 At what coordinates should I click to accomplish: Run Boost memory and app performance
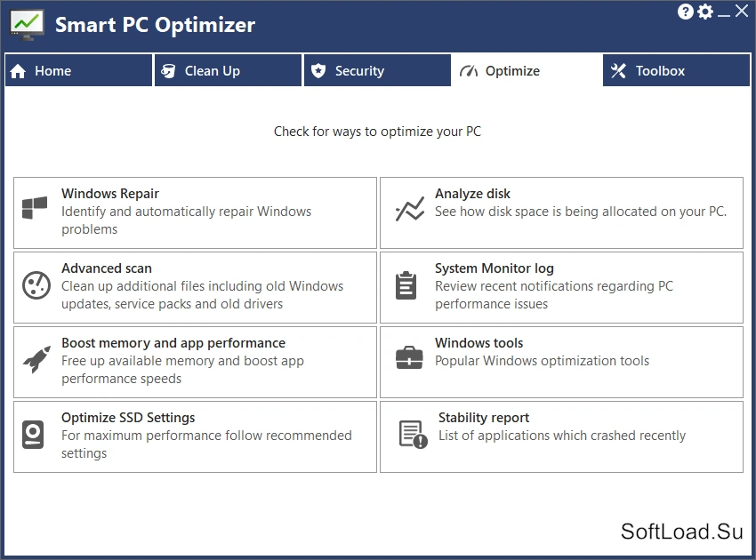(x=196, y=363)
